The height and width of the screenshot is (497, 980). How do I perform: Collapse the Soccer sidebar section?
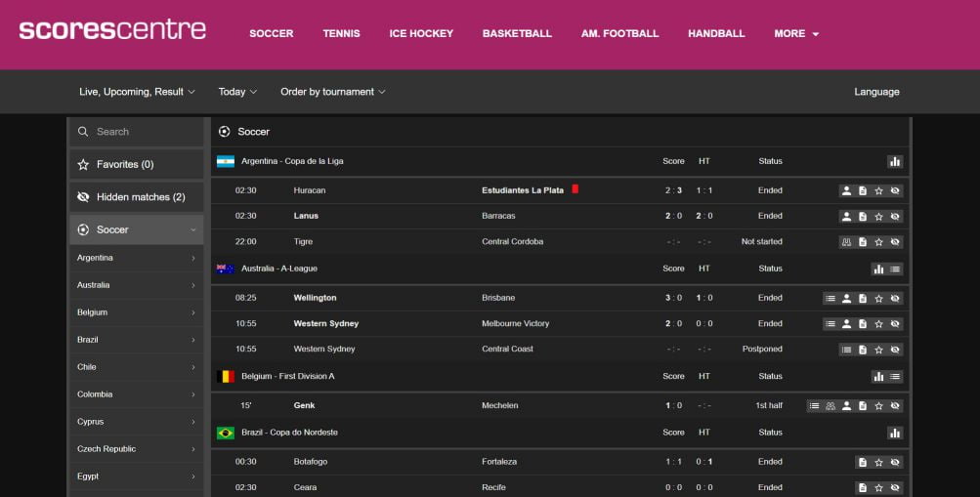(136, 229)
